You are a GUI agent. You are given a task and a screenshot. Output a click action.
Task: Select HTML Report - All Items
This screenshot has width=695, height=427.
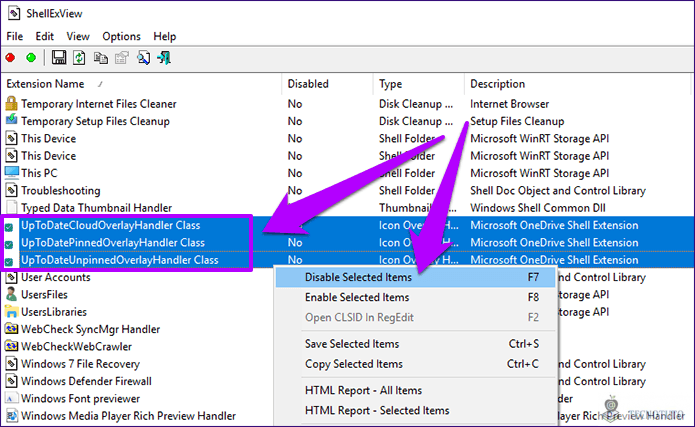pos(415,390)
